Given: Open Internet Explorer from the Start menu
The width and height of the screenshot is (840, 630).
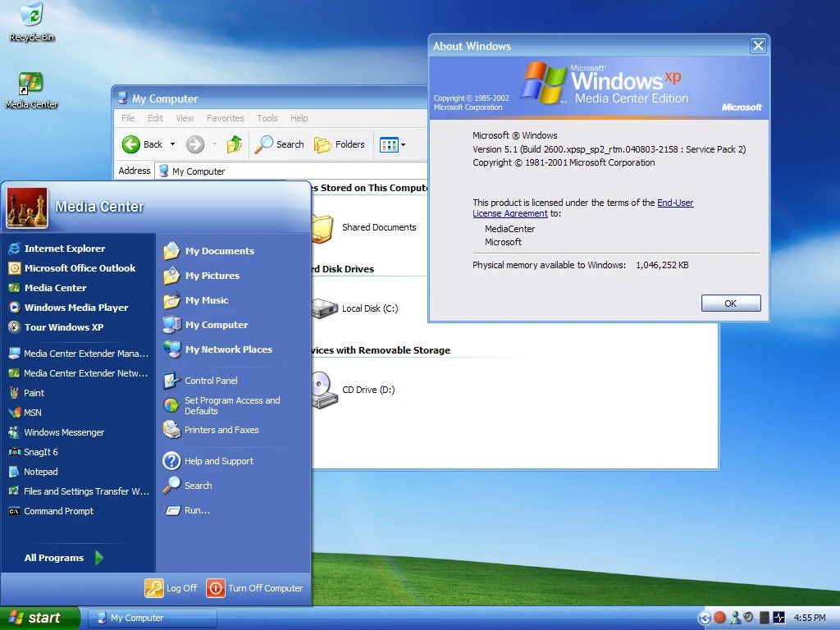Looking at the screenshot, I should [63, 248].
